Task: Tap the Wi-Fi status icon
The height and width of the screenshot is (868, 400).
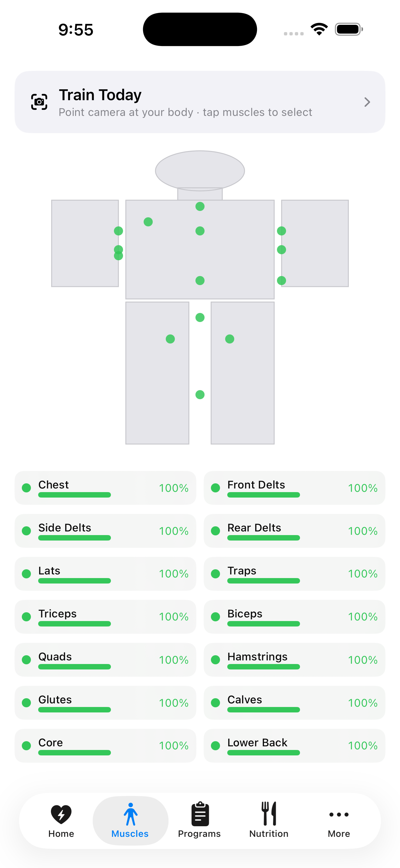Action: click(319, 29)
